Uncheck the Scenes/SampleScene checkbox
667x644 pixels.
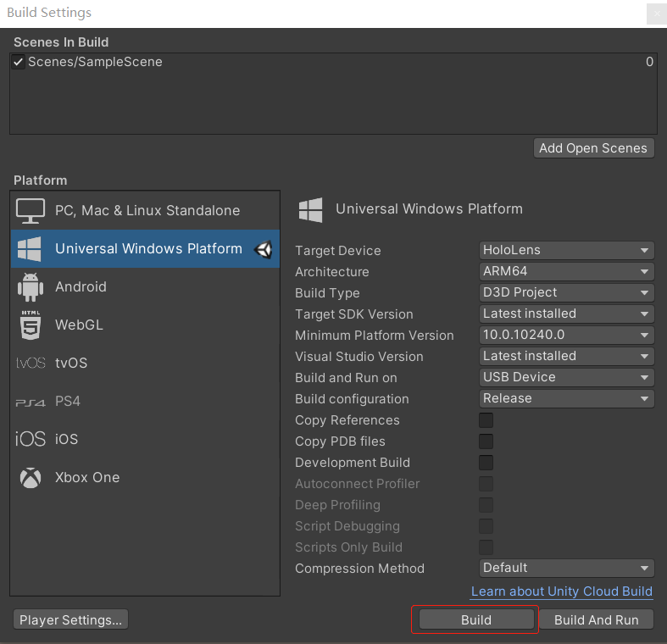pos(19,62)
